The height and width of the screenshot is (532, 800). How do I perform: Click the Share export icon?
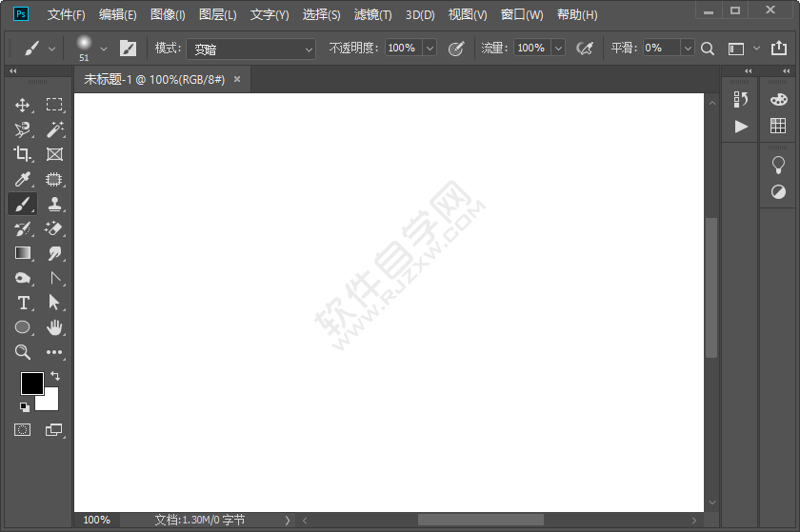click(779, 48)
